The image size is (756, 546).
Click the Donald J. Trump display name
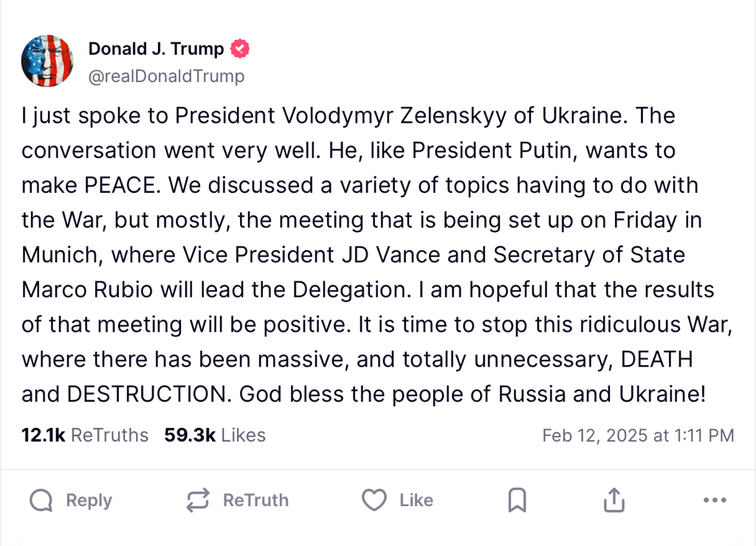point(156,50)
